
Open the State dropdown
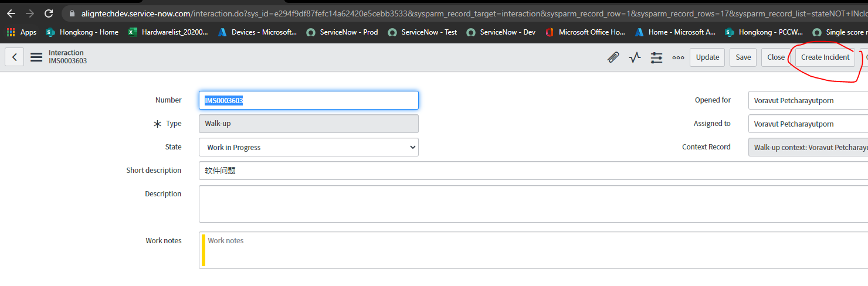click(308, 147)
